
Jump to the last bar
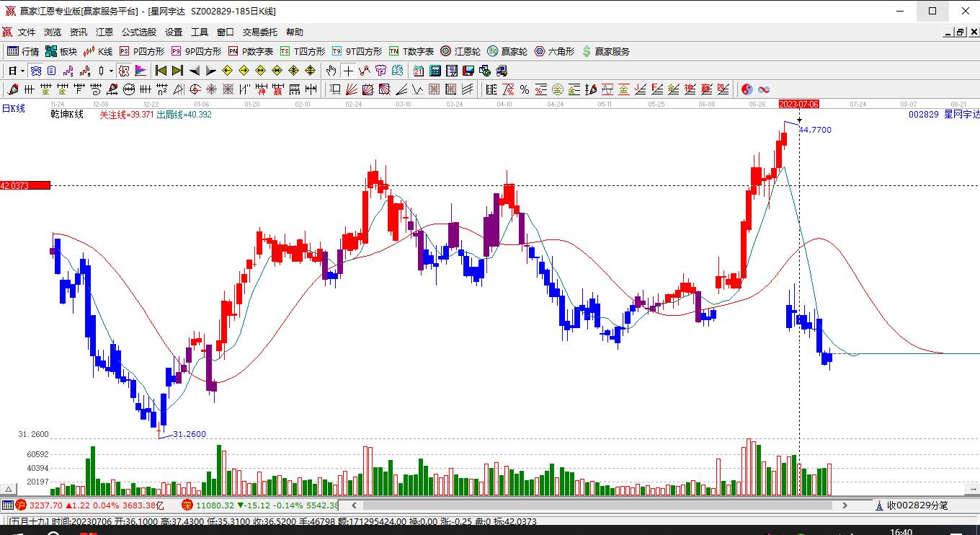[177, 71]
